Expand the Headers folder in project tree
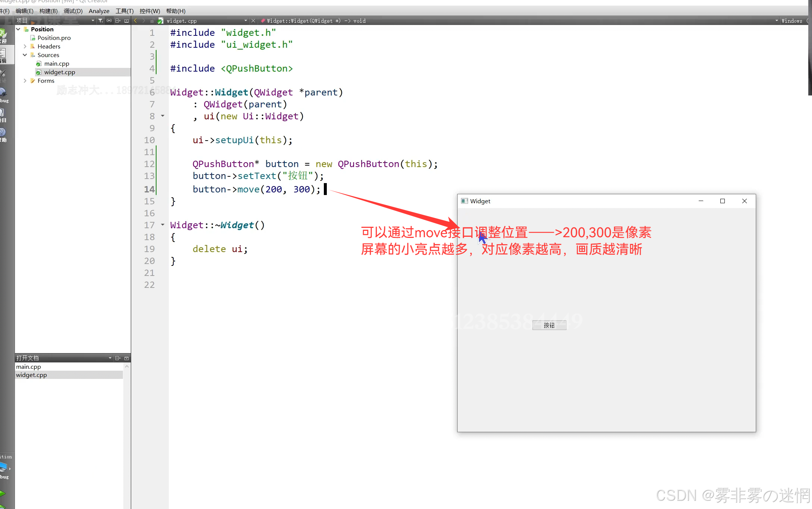The width and height of the screenshot is (812, 509). 25,46
